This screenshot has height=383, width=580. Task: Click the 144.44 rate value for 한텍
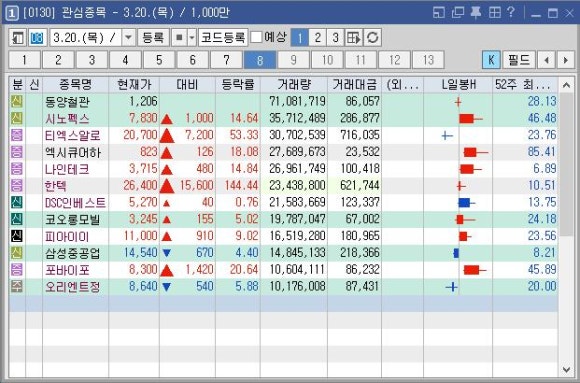point(241,185)
